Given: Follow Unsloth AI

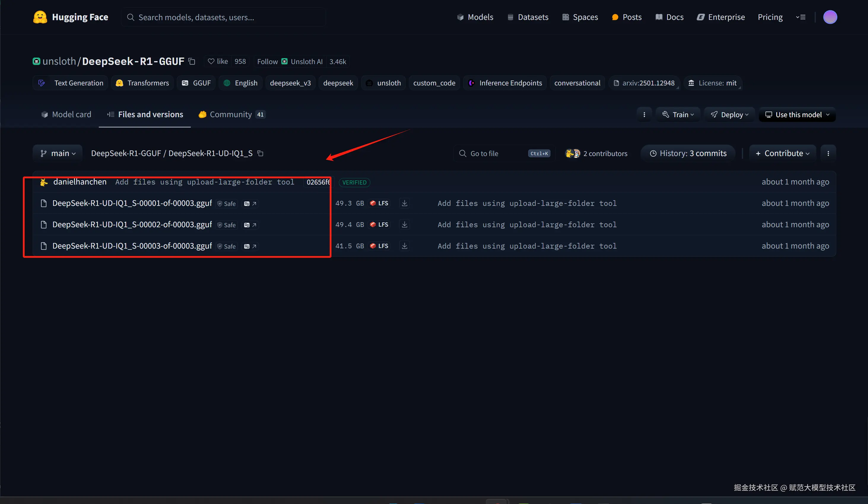Looking at the screenshot, I should coord(267,61).
